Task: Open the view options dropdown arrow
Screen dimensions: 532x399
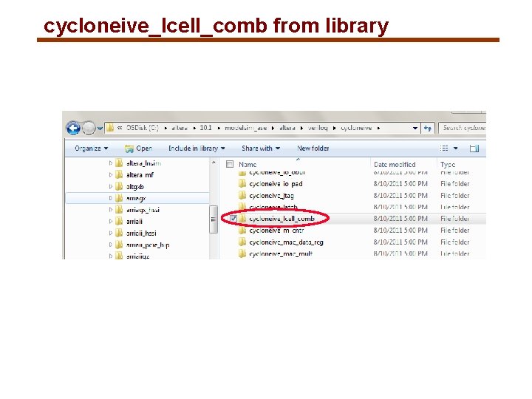Action: pyautogui.click(x=456, y=149)
